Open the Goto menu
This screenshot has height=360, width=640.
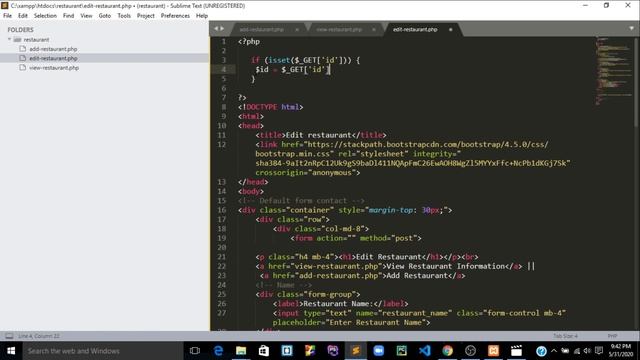coord(104,16)
